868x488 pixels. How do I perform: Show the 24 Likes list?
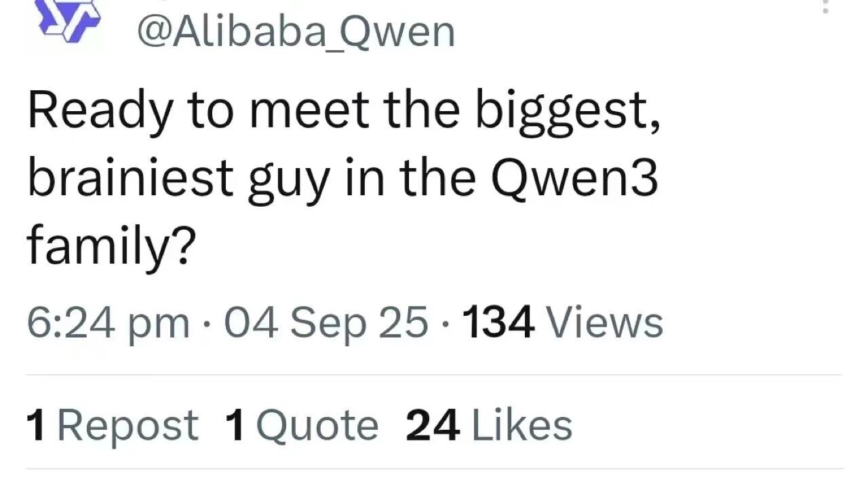point(489,426)
